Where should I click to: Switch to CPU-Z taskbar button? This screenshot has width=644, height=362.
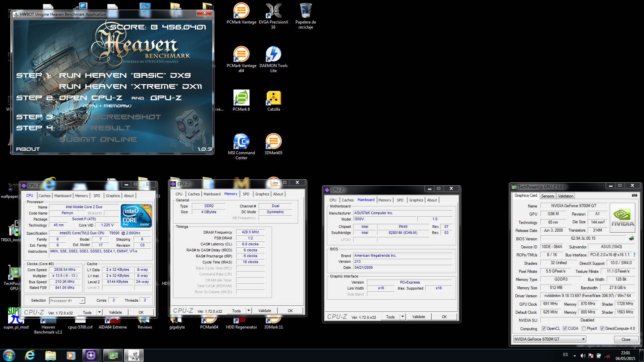(91, 355)
